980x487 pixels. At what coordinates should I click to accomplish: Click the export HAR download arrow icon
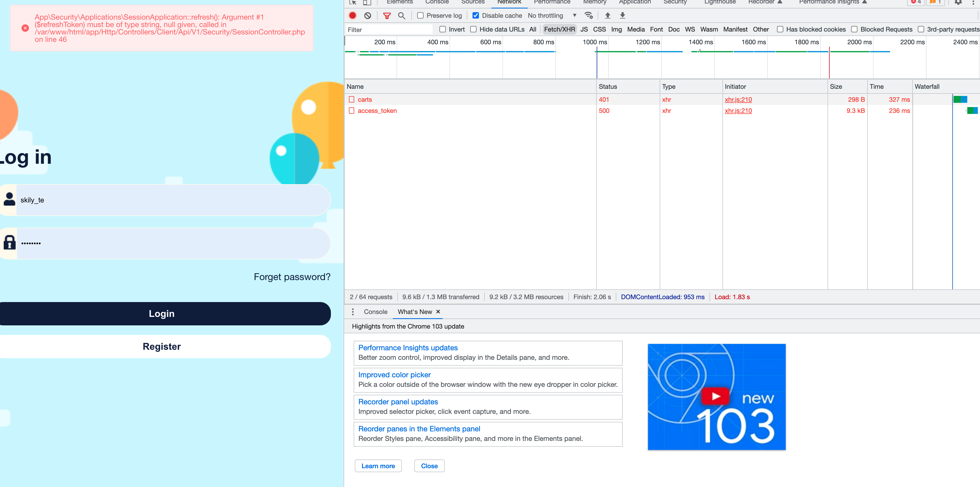pyautogui.click(x=622, y=16)
